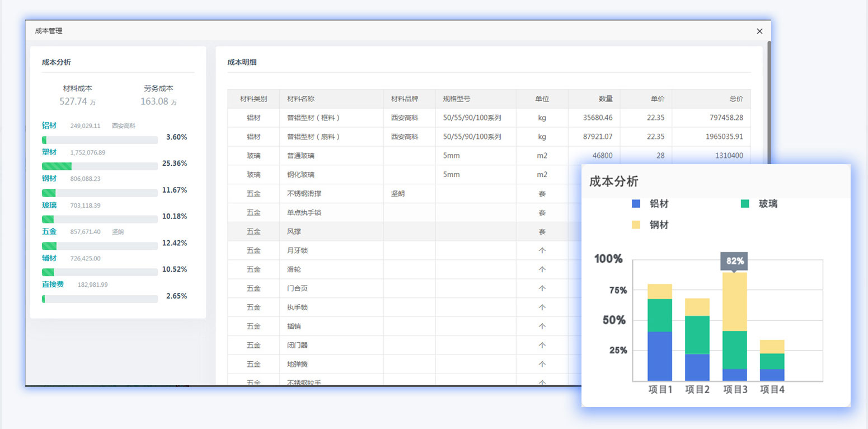Click the 材料类别 column header

coord(254,99)
